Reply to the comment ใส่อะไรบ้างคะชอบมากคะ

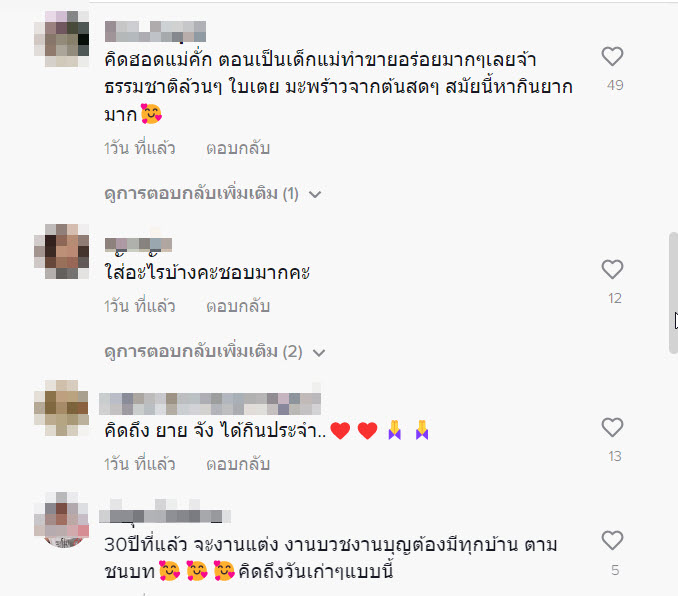click(238, 306)
